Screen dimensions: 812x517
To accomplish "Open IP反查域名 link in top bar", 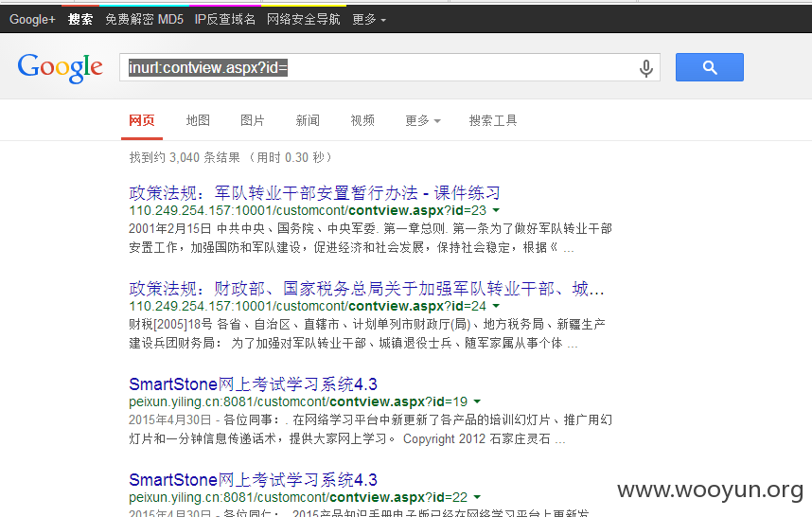I will [224, 20].
